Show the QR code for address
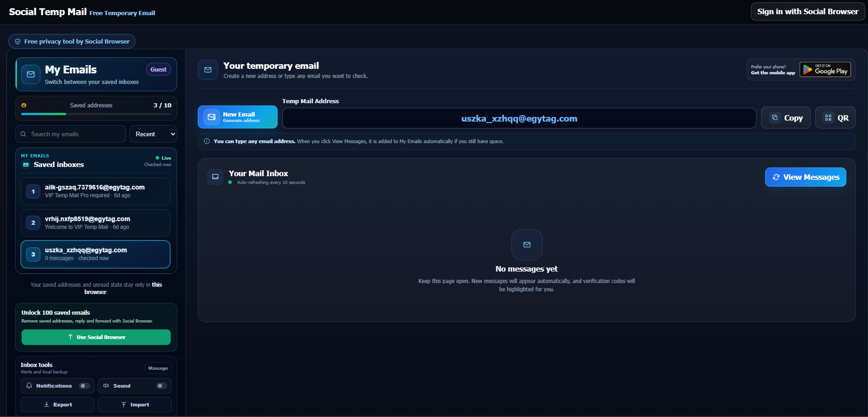 point(835,117)
